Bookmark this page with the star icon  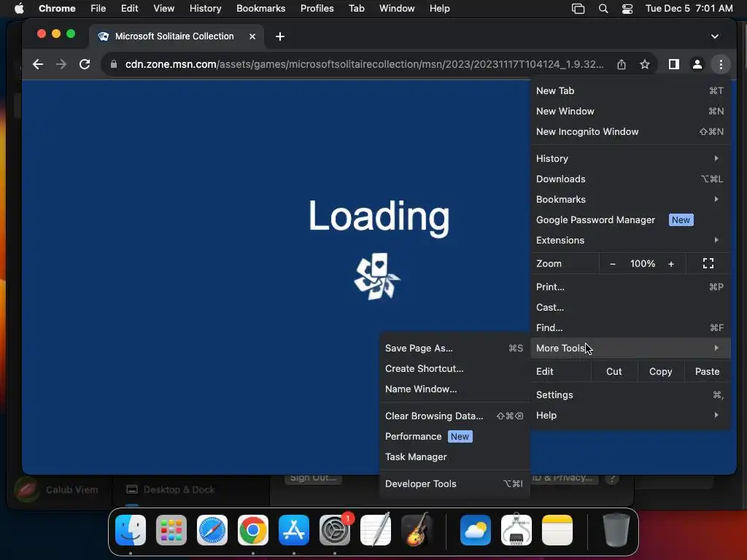[645, 64]
